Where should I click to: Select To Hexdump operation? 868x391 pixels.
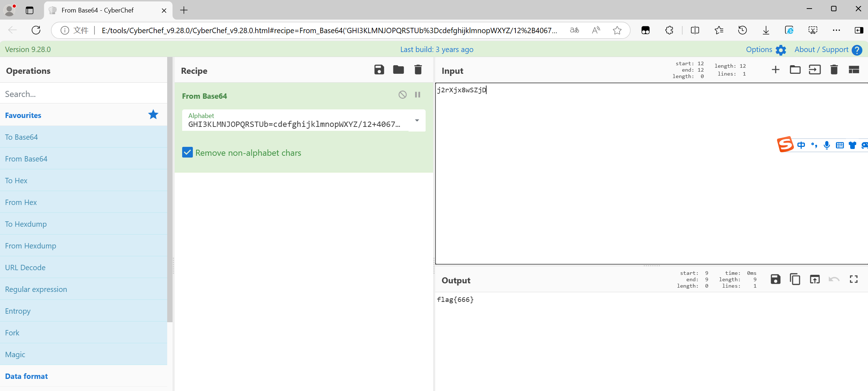point(83,224)
